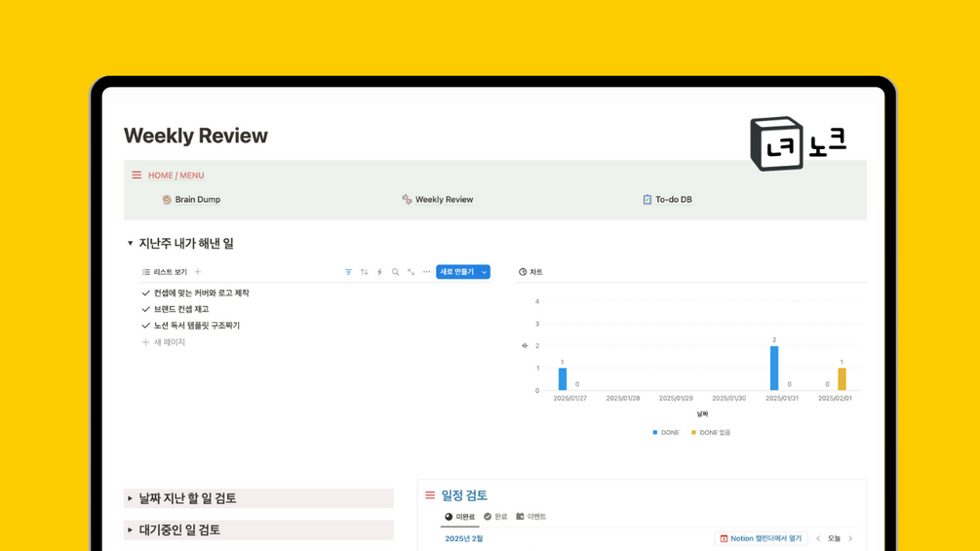Click Notion 캘린더에서 열기 button
980x551 pixels.
click(761, 538)
